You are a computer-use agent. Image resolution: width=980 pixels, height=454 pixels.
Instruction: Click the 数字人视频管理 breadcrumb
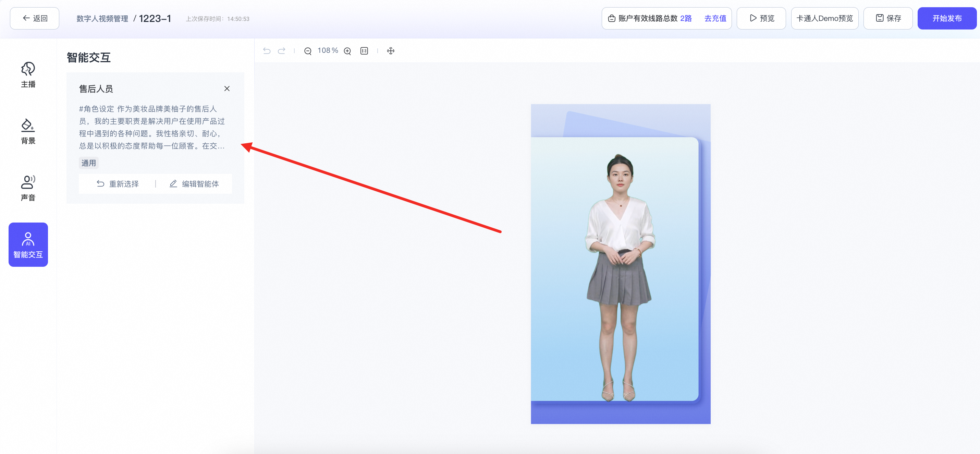pos(102,19)
